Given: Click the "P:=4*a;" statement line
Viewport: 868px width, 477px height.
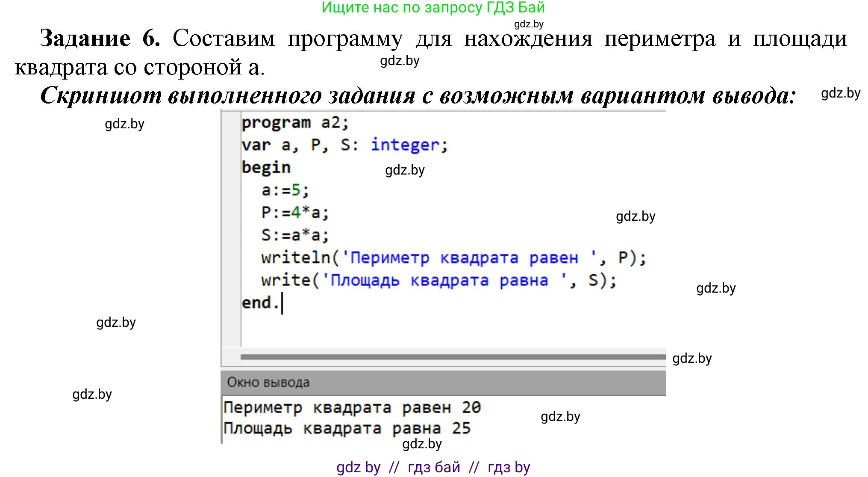Looking at the screenshot, I should coord(295,212).
